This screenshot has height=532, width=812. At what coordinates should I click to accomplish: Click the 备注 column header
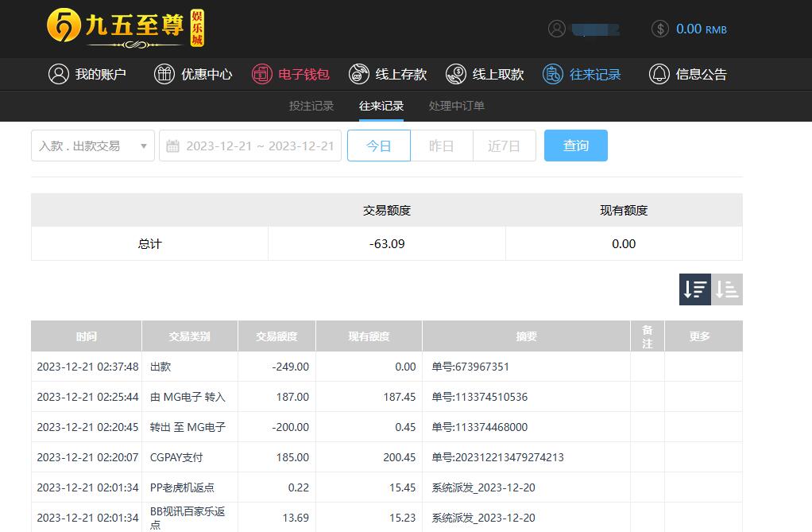point(648,336)
